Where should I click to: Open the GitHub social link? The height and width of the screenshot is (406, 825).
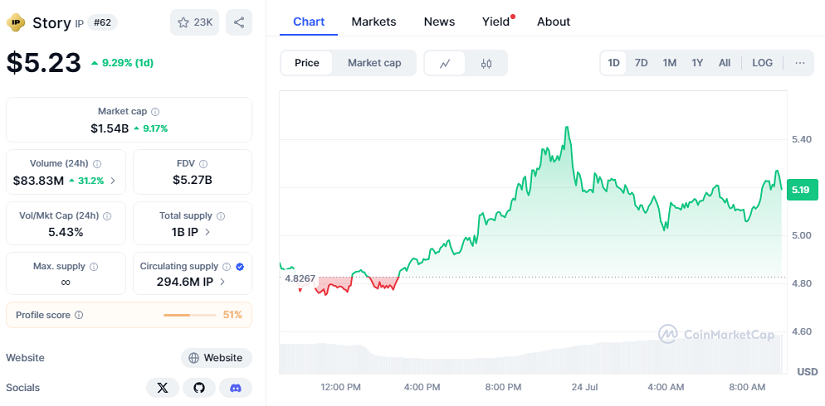pyautogui.click(x=199, y=388)
